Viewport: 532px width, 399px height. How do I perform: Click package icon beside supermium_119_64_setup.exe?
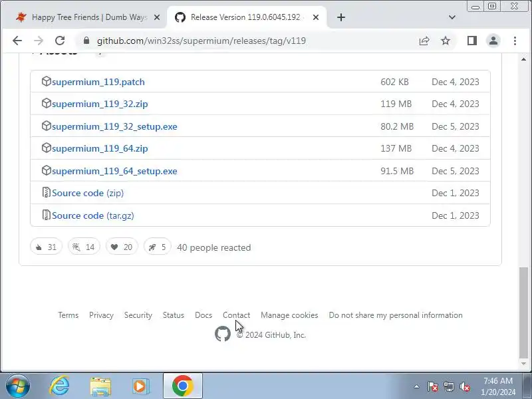tap(46, 170)
